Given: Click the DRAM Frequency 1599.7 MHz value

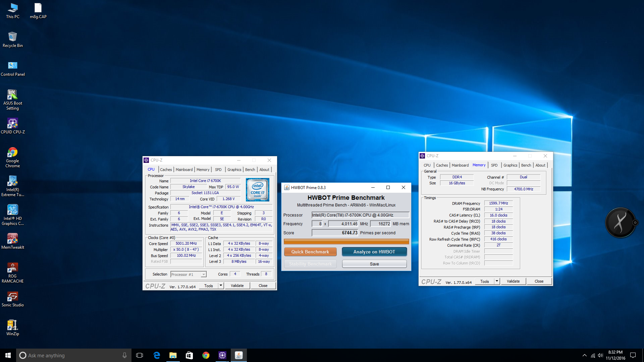Looking at the screenshot, I should [x=498, y=203].
